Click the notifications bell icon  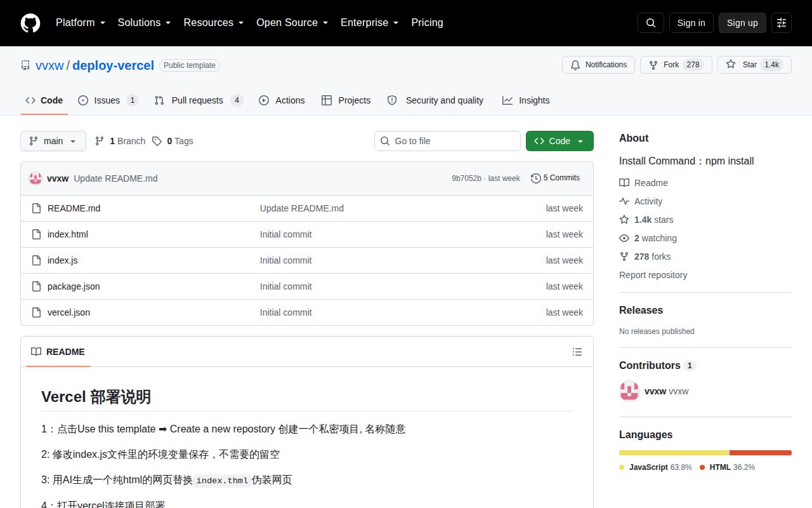click(x=575, y=65)
